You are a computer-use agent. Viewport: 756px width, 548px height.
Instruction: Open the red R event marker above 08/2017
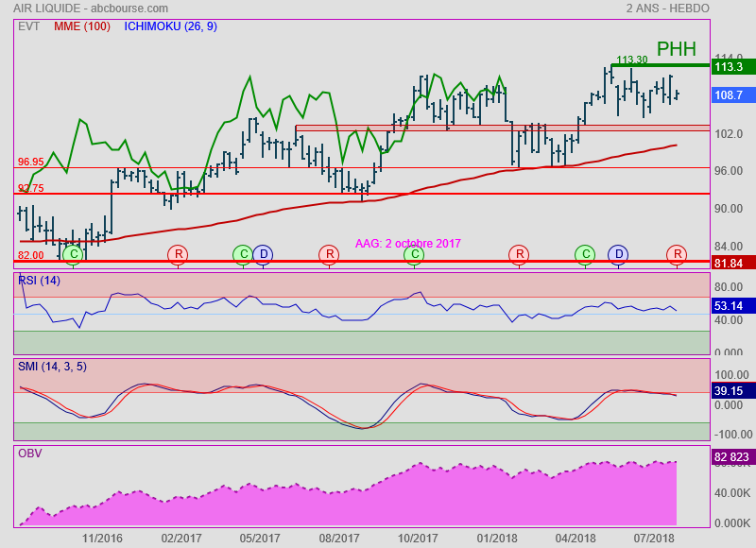(x=329, y=254)
